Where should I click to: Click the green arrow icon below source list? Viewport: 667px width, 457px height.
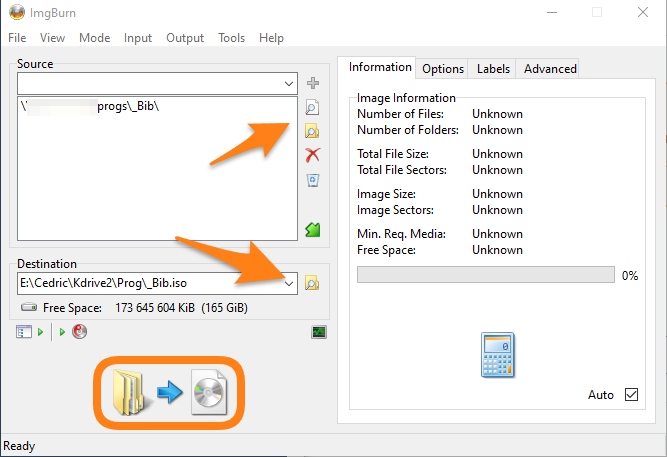pyautogui.click(x=312, y=230)
